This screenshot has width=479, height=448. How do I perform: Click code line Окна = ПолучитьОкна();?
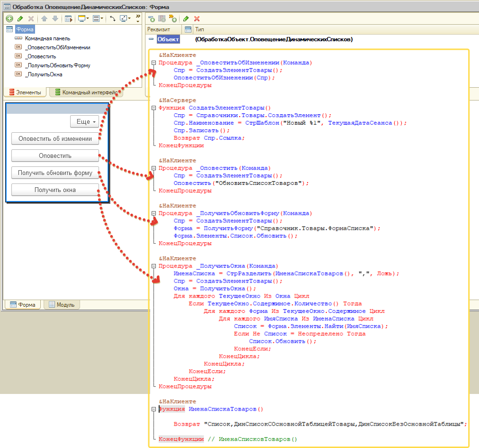pos(215,289)
